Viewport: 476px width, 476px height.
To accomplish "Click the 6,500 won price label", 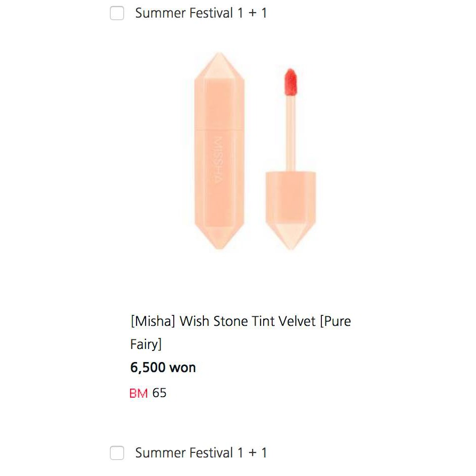I will (162, 367).
